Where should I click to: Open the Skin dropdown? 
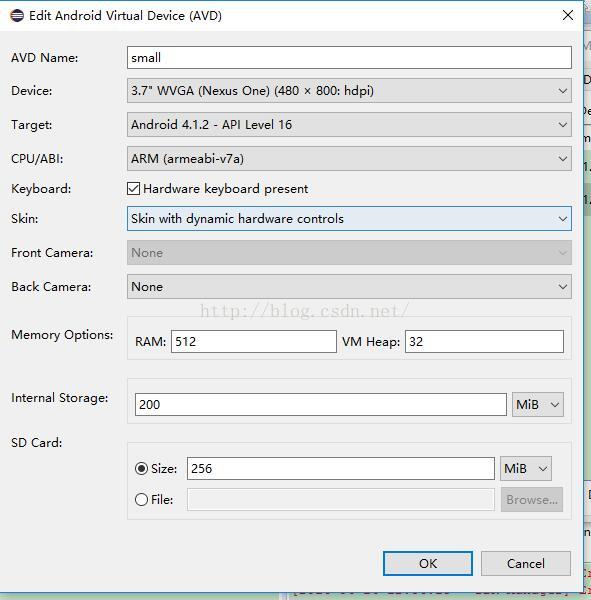point(349,218)
